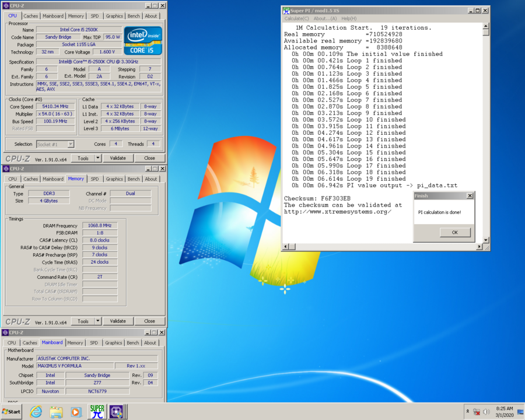The width and height of the screenshot is (525, 420).
Task: Click the Bus Speed 100.19 MHz value
Action: pos(55,121)
